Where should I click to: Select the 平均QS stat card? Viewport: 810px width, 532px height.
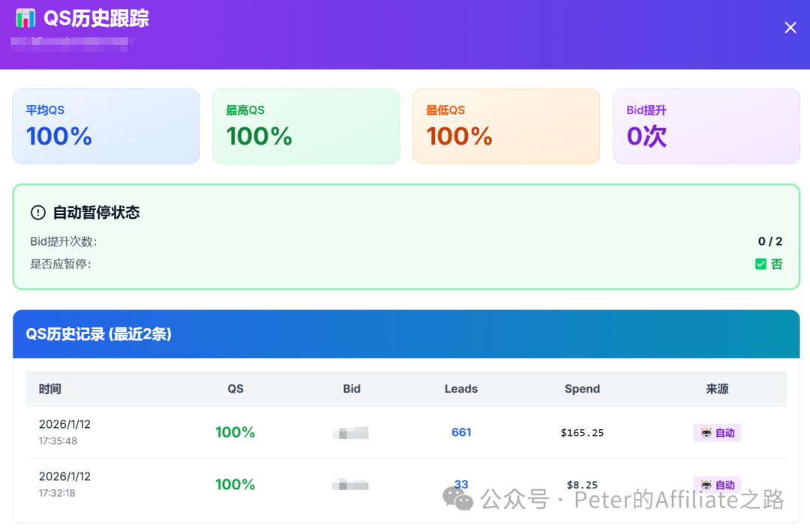click(x=106, y=126)
